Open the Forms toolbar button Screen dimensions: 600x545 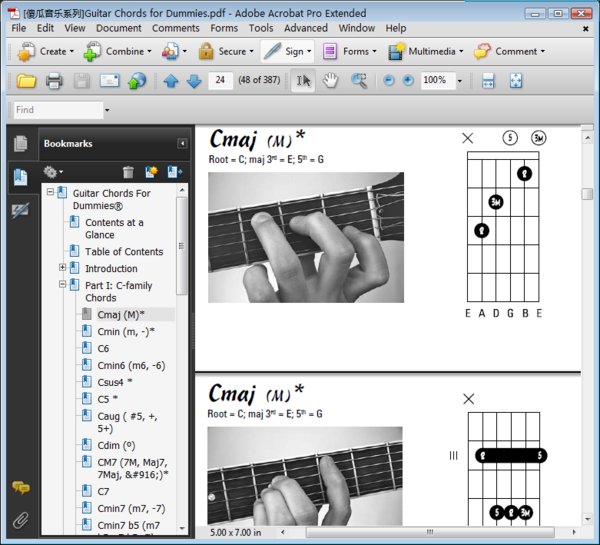[x=349, y=51]
